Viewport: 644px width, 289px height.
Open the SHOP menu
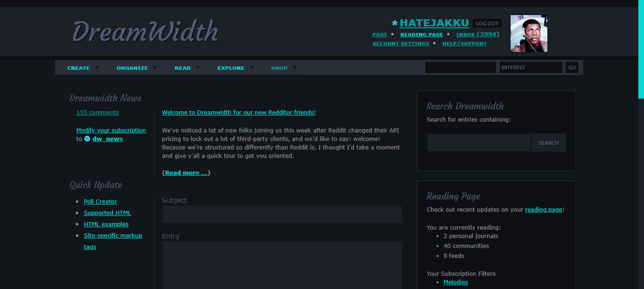tap(279, 68)
